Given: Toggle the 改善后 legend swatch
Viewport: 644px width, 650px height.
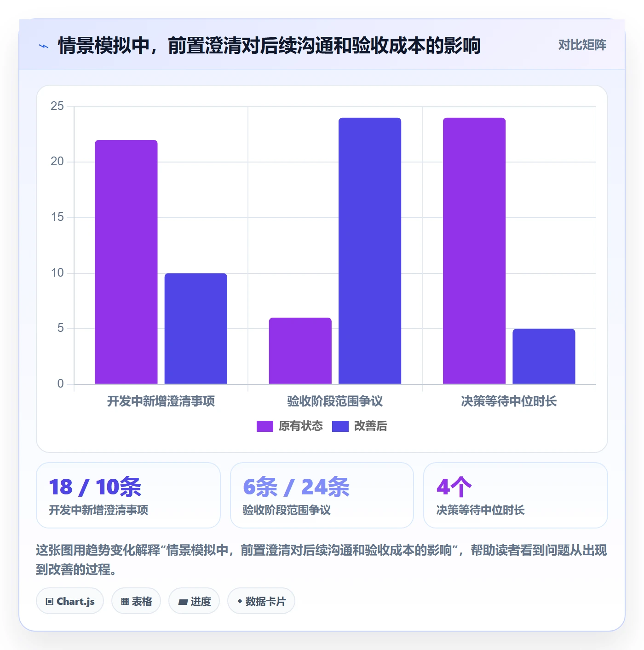Looking at the screenshot, I should (x=340, y=426).
